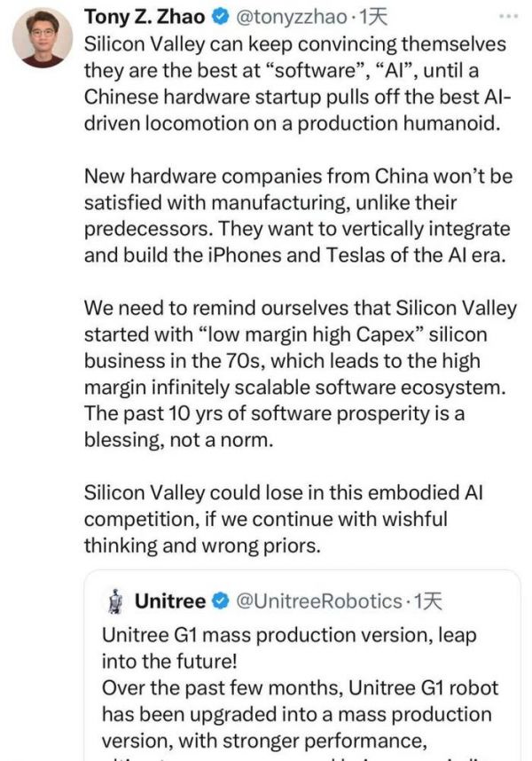Screen dimensions: 532x761
Task: Click the "Over the past few months" text
Action: [x=300, y=688]
